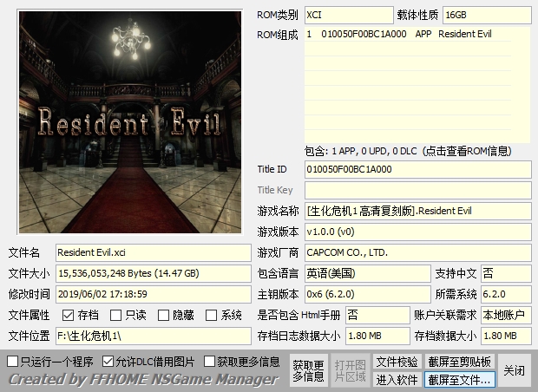Focus the 游戏名称 text field

[x=417, y=211]
